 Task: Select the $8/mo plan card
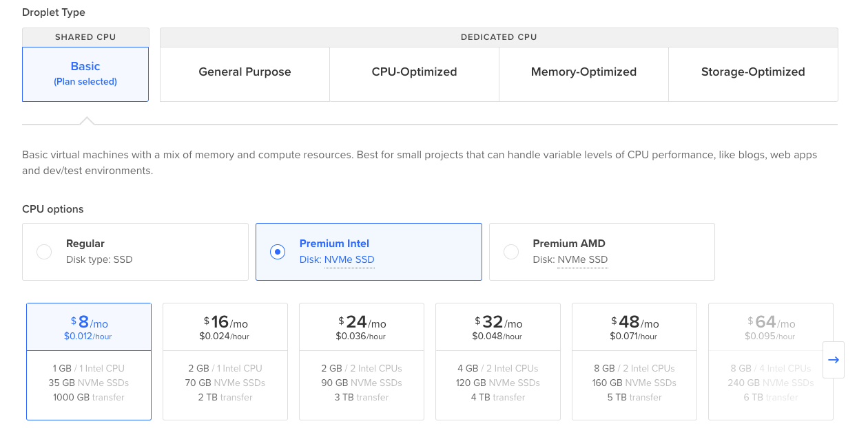click(x=89, y=361)
